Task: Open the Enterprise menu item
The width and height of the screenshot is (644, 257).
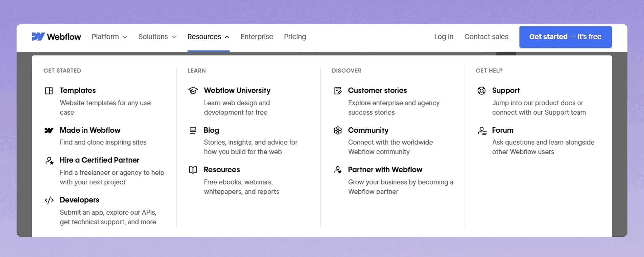Action: 257,37
